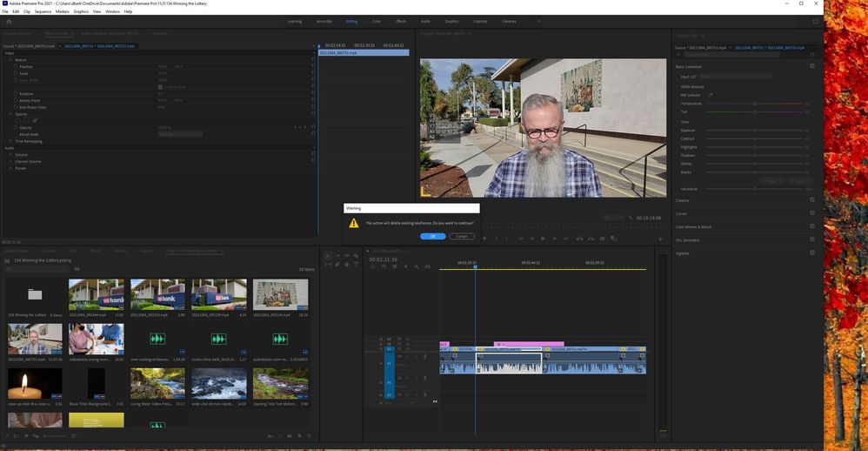Click the pen mask tool under Opacity
Image resolution: width=868 pixels, height=451 pixels.
click(x=36, y=120)
